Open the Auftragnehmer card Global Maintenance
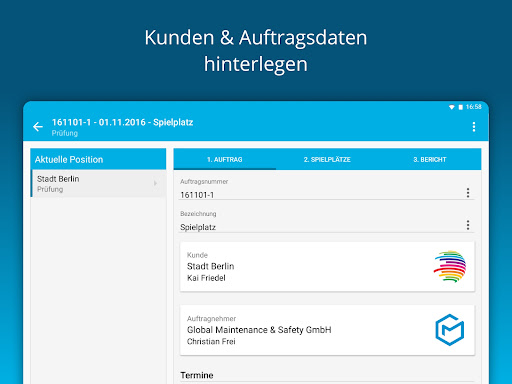Screen dimensions: 512x384 (327, 330)
